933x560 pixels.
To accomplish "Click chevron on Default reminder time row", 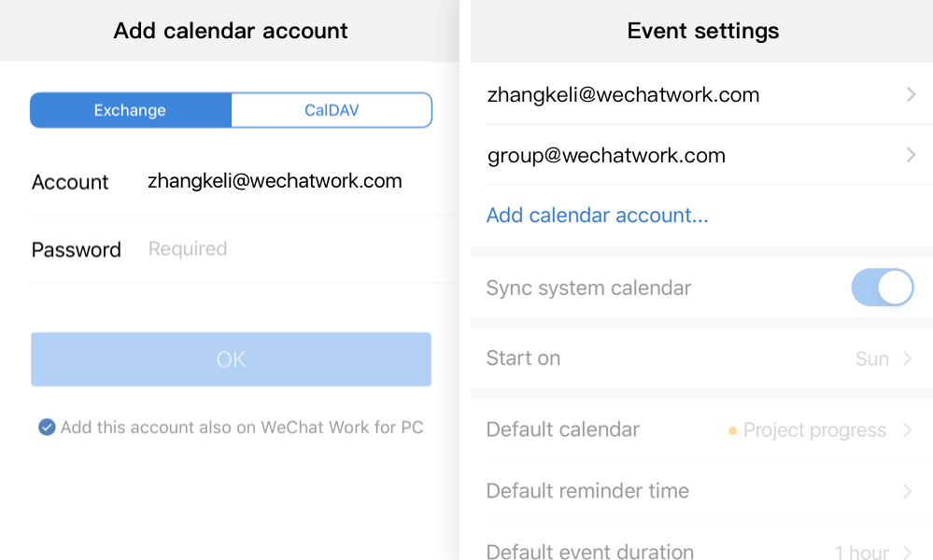I will pyautogui.click(x=907, y=491).
